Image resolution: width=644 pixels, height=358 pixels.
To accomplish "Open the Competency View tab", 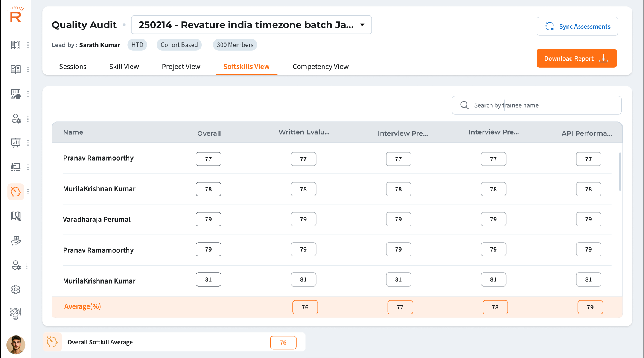I will pos(320,67).
